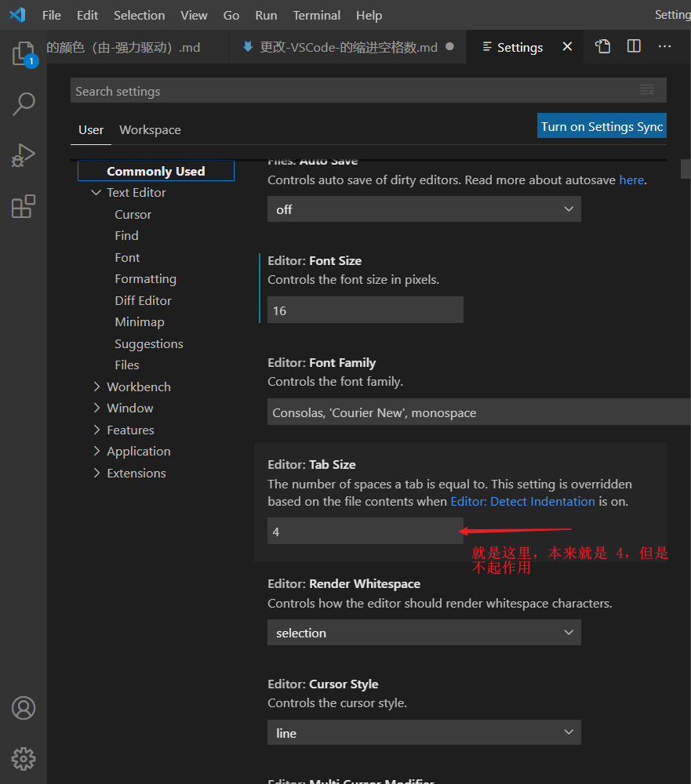Screen dimensions: 691x784
Task: Click the Tab Size input field
Action: [365, 532]
